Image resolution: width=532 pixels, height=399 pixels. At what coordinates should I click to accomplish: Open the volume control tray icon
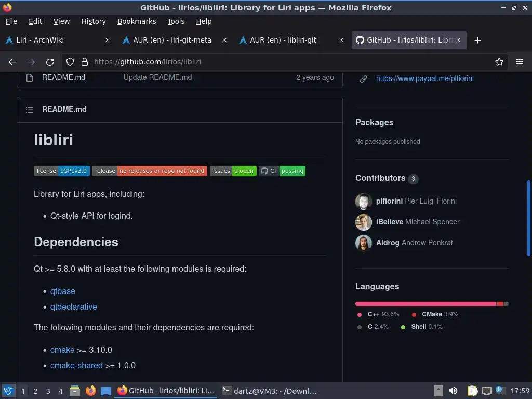[453, 391]
